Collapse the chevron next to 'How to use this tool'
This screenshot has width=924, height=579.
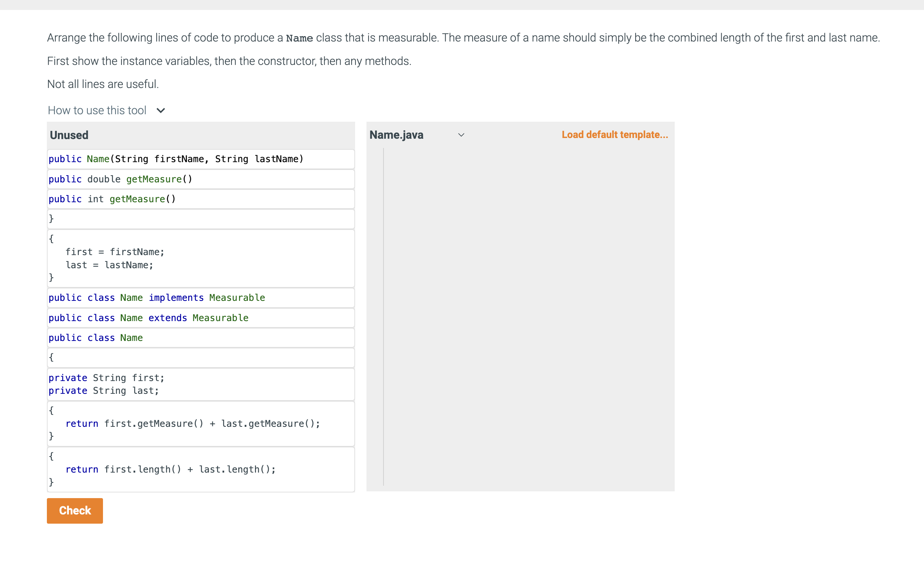click(161, 110)
